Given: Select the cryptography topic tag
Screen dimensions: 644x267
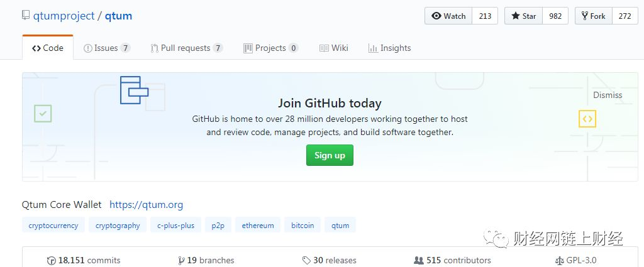Looking at the screenshot, I should [118, 225].
